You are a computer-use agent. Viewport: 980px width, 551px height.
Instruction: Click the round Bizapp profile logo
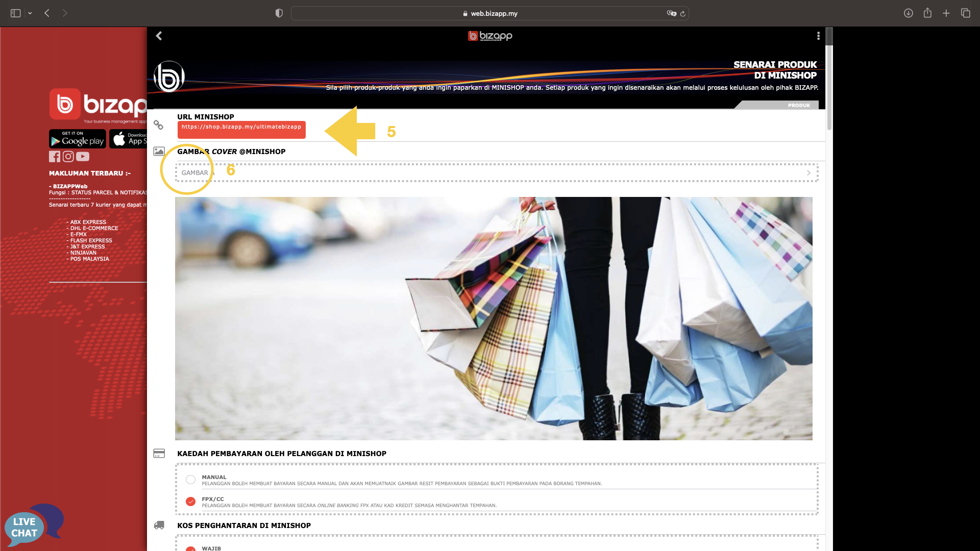[169, 77]
